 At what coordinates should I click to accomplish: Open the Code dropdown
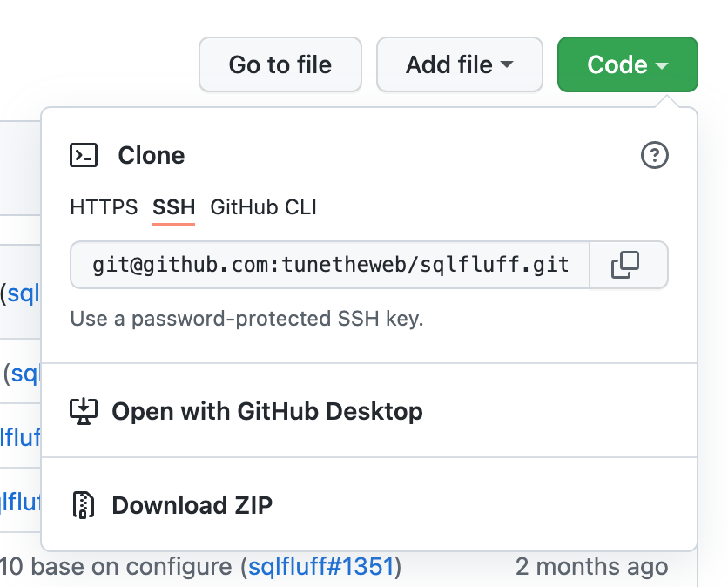pos(627,64)
